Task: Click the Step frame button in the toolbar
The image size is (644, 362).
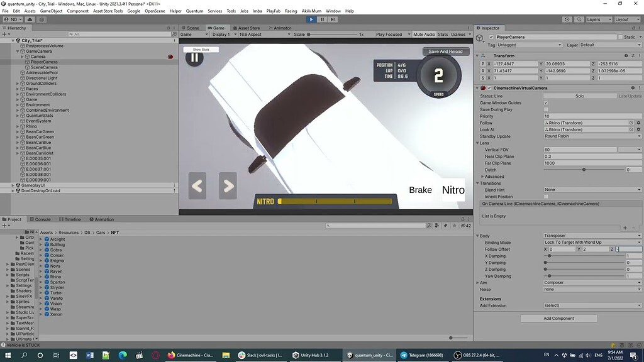Action: [332, 19]
